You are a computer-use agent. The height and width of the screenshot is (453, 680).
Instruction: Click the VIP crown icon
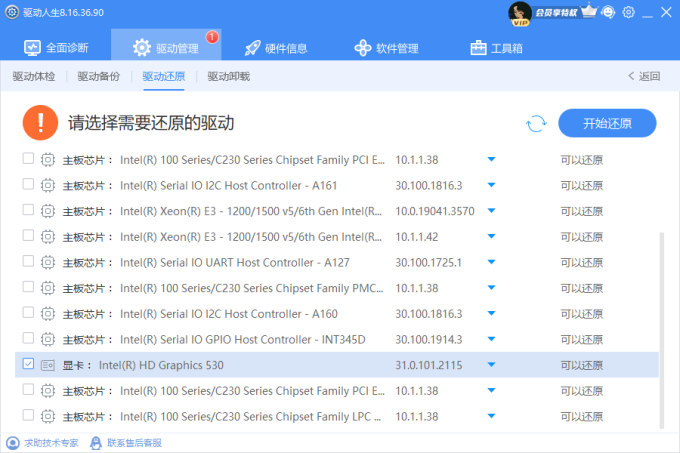point(589,10)
